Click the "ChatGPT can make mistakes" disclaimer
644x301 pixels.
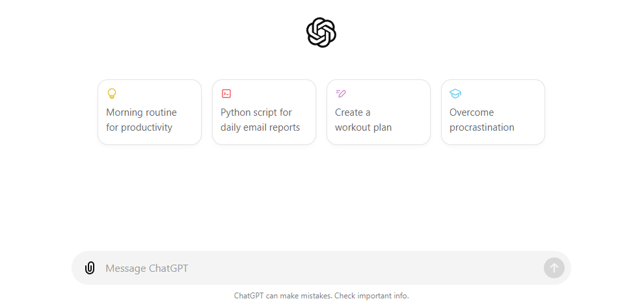pos(283,296)
